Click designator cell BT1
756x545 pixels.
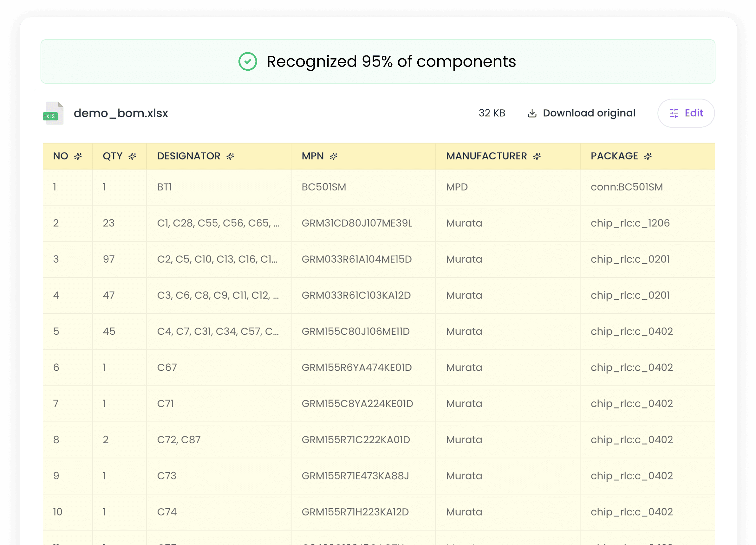(x=219, y=187)
